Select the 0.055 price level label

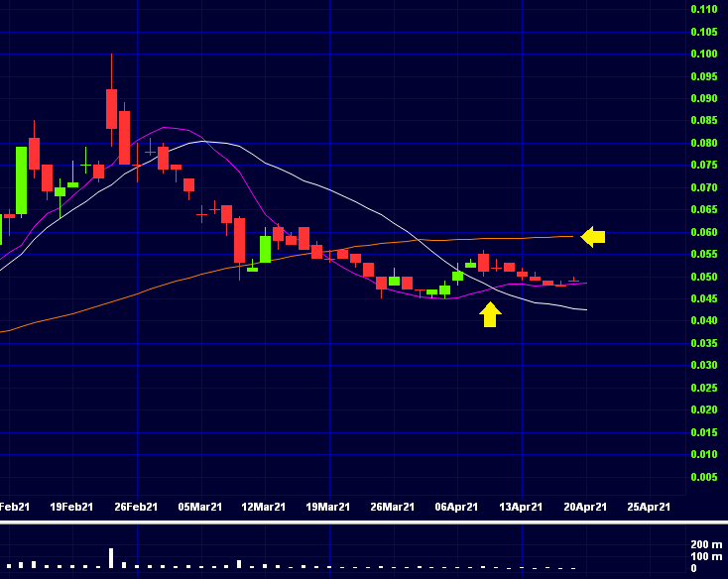coord(704,254)
